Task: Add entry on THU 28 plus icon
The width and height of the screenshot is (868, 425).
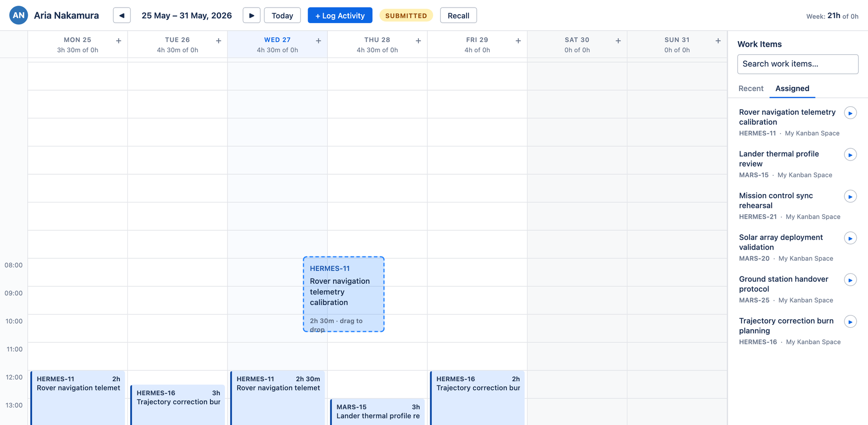Action: click(418, 41)
